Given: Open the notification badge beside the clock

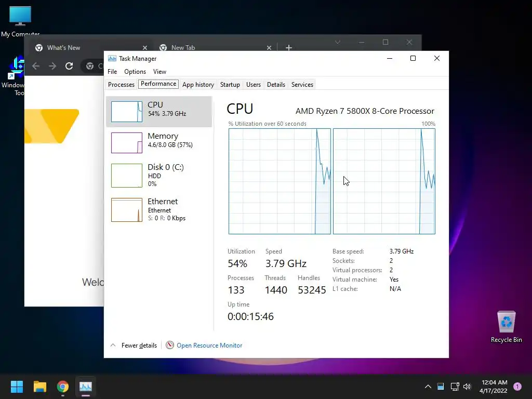Looking at the screenshot, I should (x=517, y=387).
